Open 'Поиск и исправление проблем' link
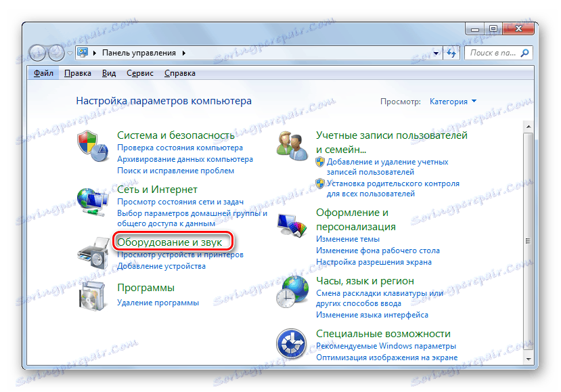The height and width of the screenshot is (392, 561). point(176,171)
